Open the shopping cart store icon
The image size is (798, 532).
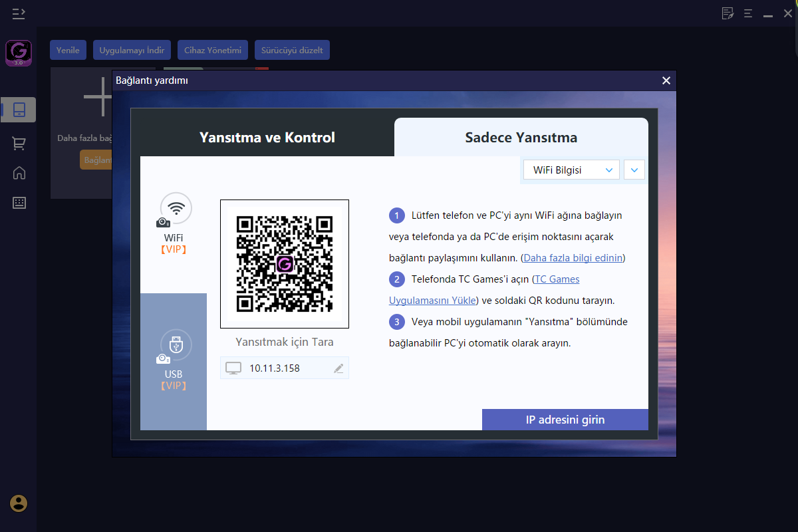(19, 143)
